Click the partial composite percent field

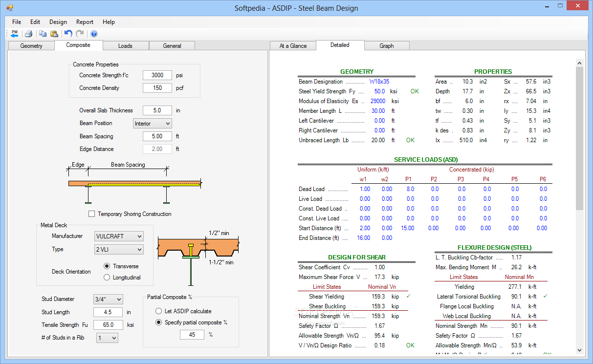(x=192, y=335)
